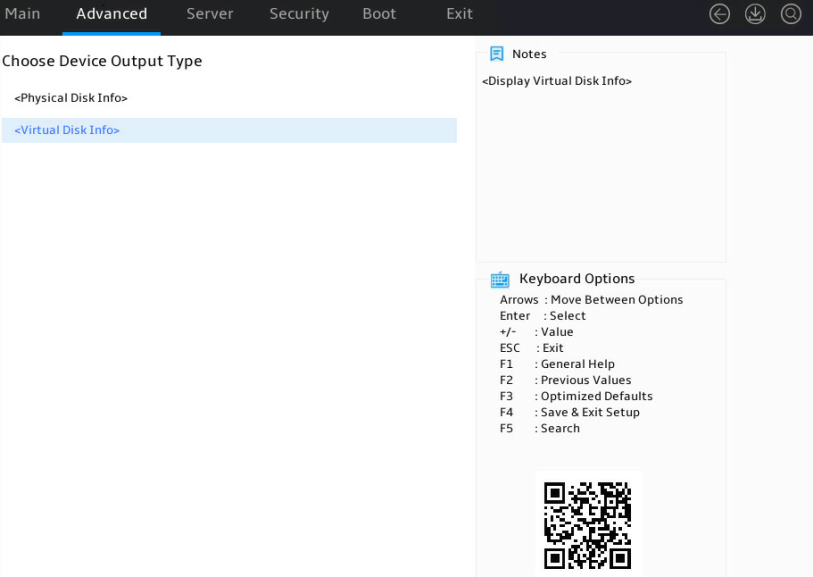Click the Choose Device Output Type heading

(x=102, y=61)
